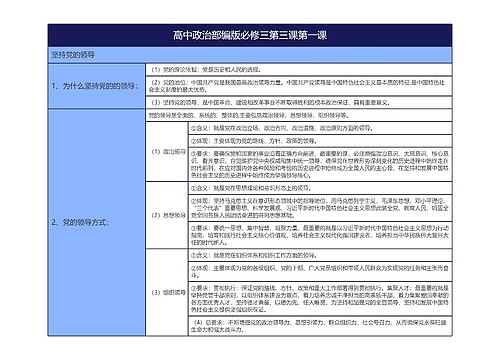500x360 pixels.
Task: Select the 坚持党的领导 header row
Action: (x=250, y=55)
